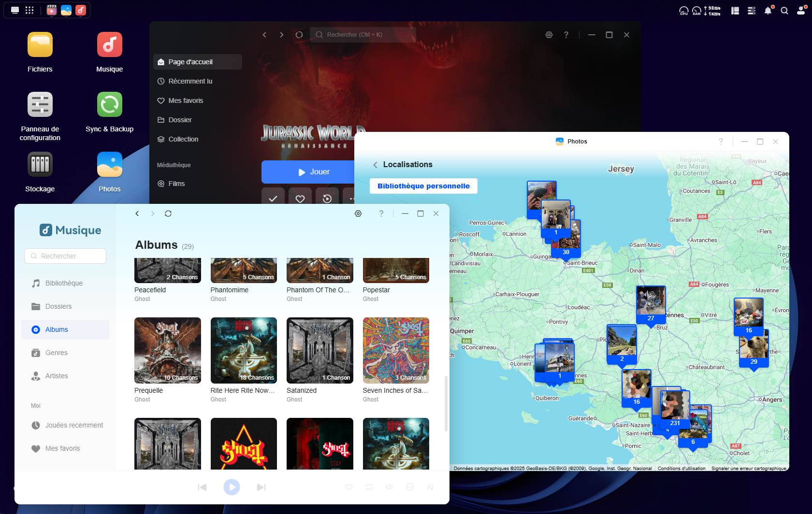Go forward in the video player window
This screenshot has height=514, width=812.
(282, 35)
